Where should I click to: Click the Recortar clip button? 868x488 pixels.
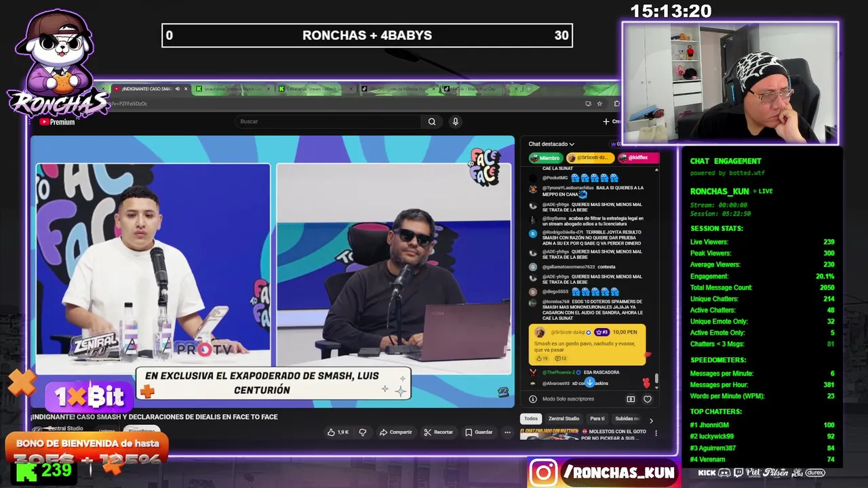coord(438,432)
